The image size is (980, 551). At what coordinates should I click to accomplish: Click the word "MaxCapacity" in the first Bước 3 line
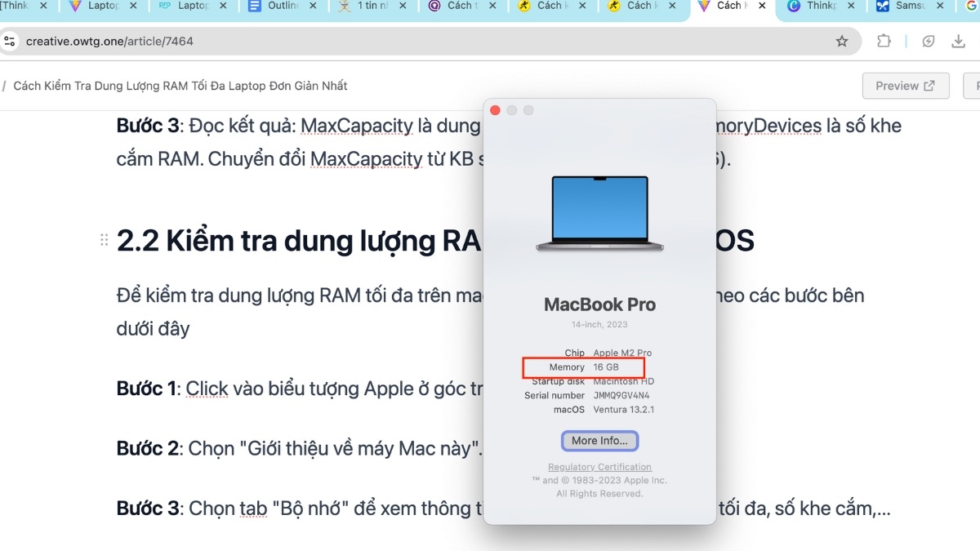coord(357,126)
